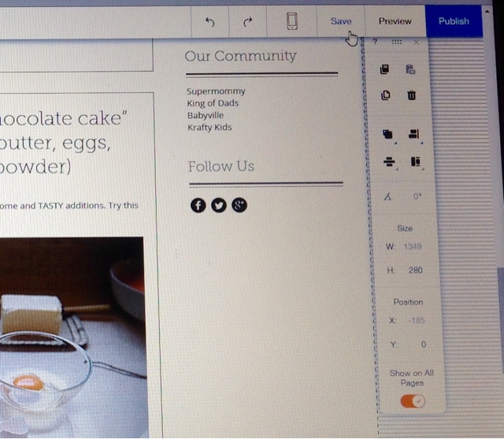Open the Krafty Kids link
Image resolution: width=504 pixels, height=439 pixels.
[209, 128]
